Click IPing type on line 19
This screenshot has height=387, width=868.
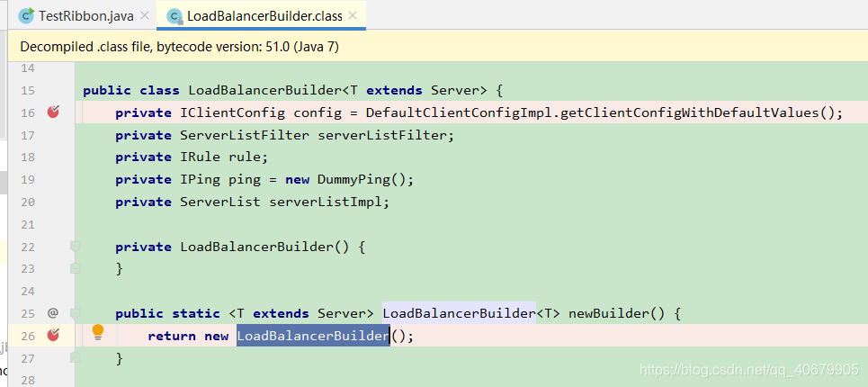(x=200, y=180)
